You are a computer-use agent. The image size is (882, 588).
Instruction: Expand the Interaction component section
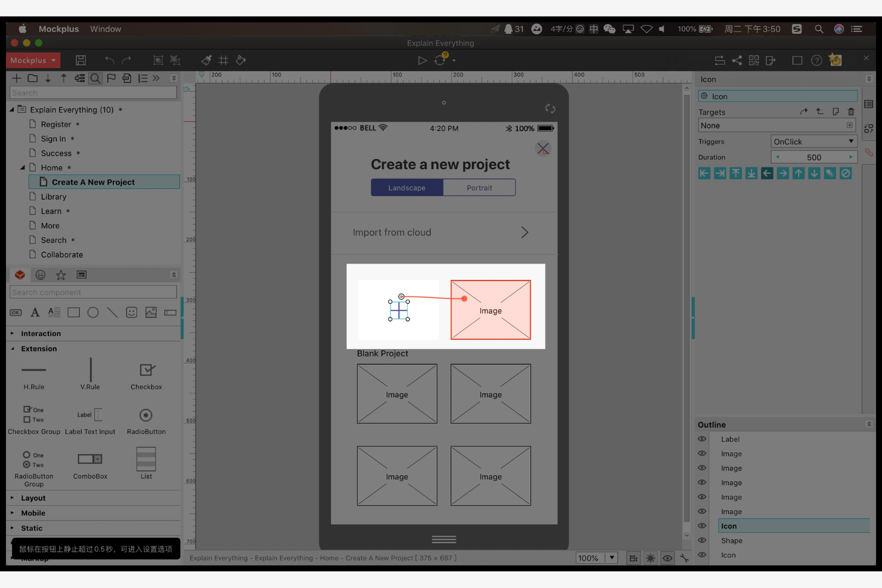12,334
